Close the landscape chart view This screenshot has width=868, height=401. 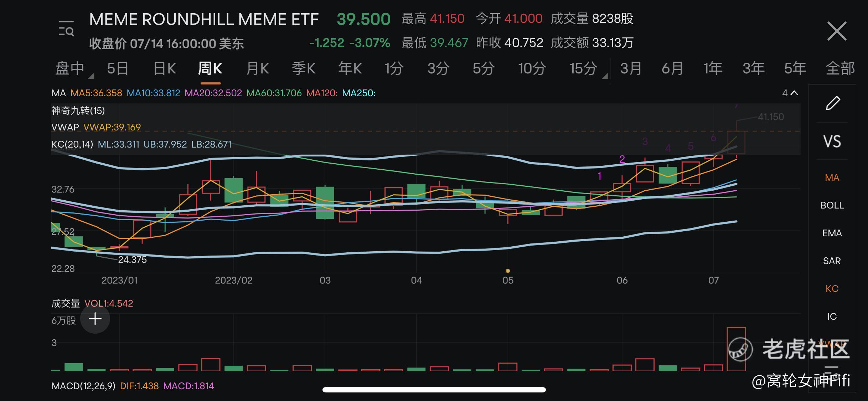point(836,31)
